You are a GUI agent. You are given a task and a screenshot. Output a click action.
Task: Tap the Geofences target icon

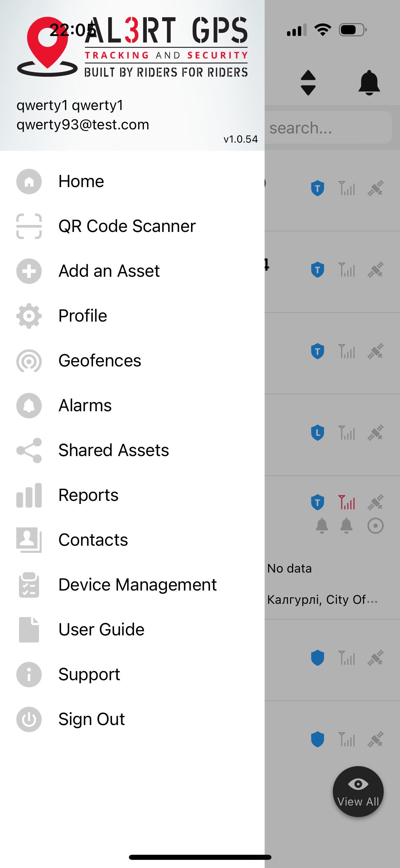click(29, 361)
